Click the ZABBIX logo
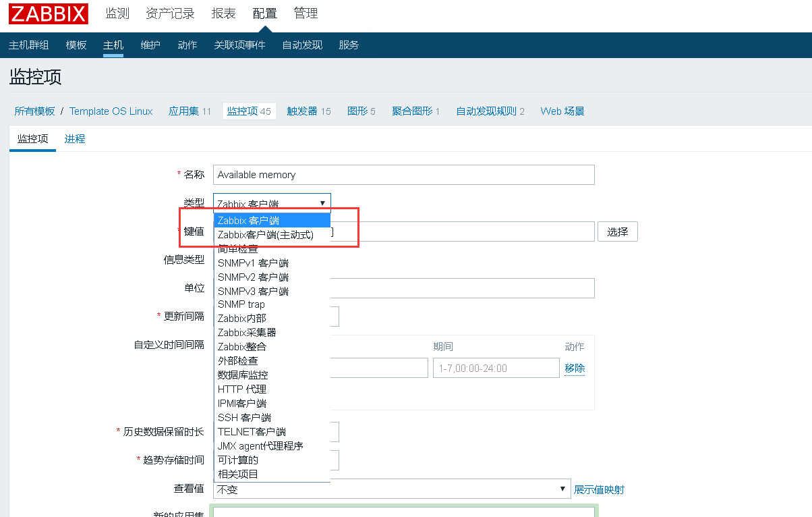Image resolution: width=812 pixels, height=517 pixels. coord(49,13)
